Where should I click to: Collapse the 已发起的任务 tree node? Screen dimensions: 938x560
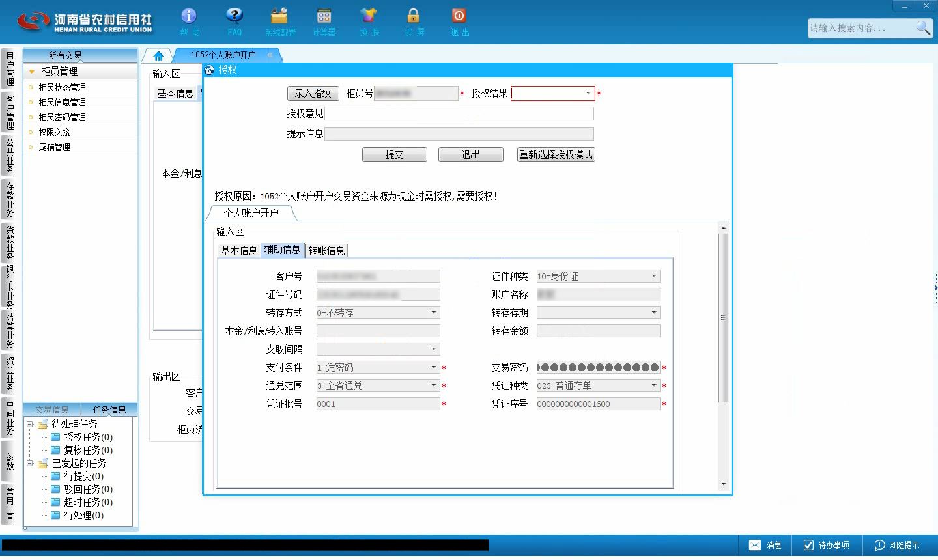pos(30,464)
